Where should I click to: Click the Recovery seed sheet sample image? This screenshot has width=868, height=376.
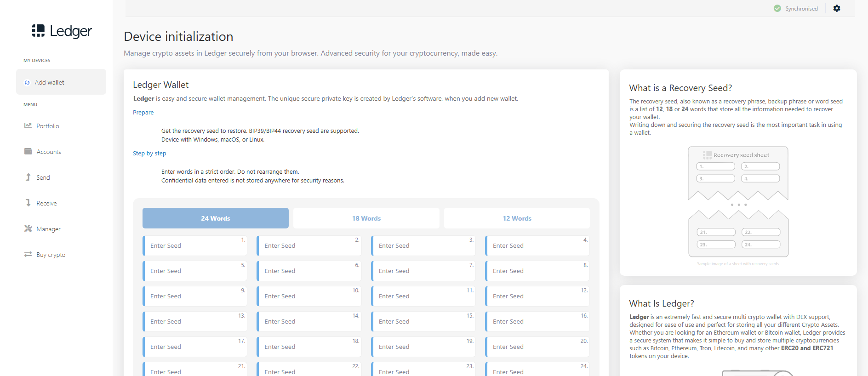tap(738, 202)
